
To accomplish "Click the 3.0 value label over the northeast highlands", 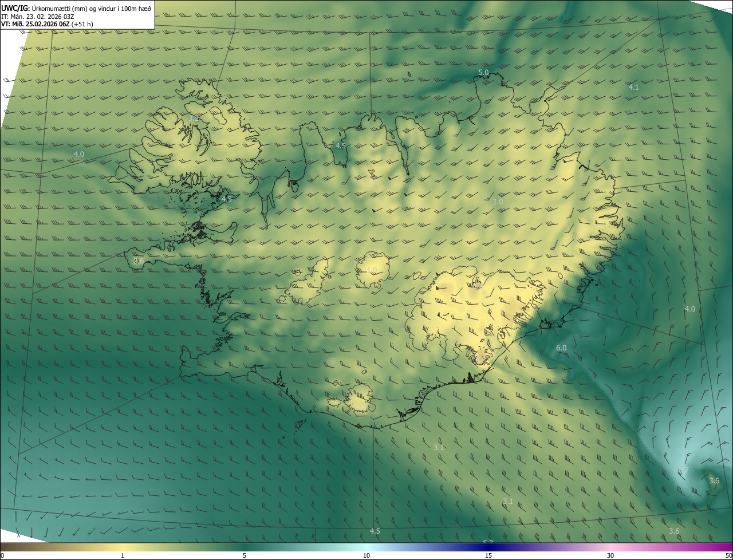I will click(498, 202).
